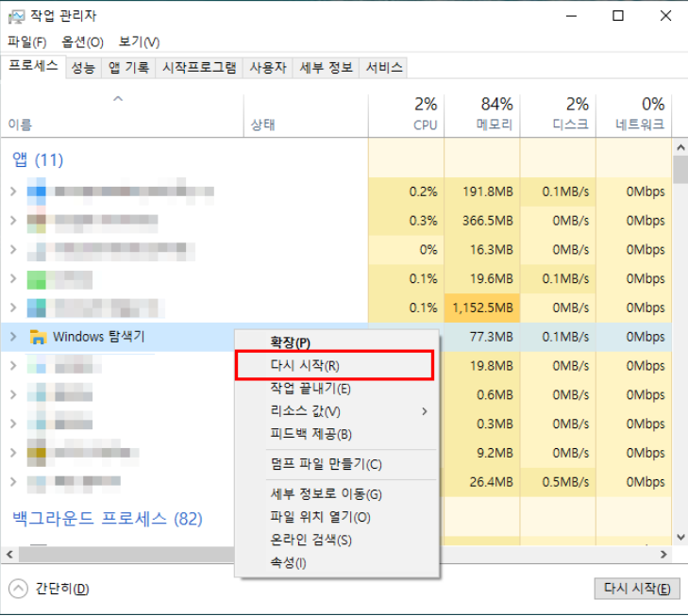The height and width of the screenshot is (616, 688).
Task: Choose 작업 끝내기(E) from context menu
Action: pos(310,389)
